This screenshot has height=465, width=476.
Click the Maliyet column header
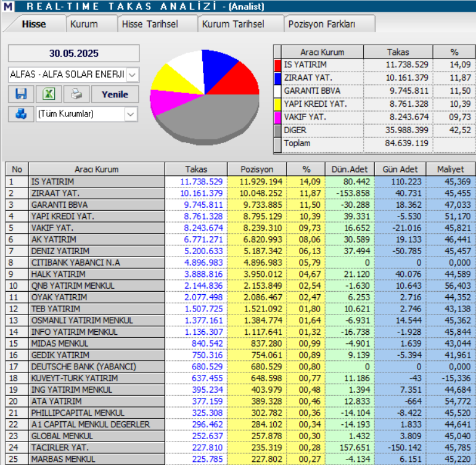tap(450, 169)
